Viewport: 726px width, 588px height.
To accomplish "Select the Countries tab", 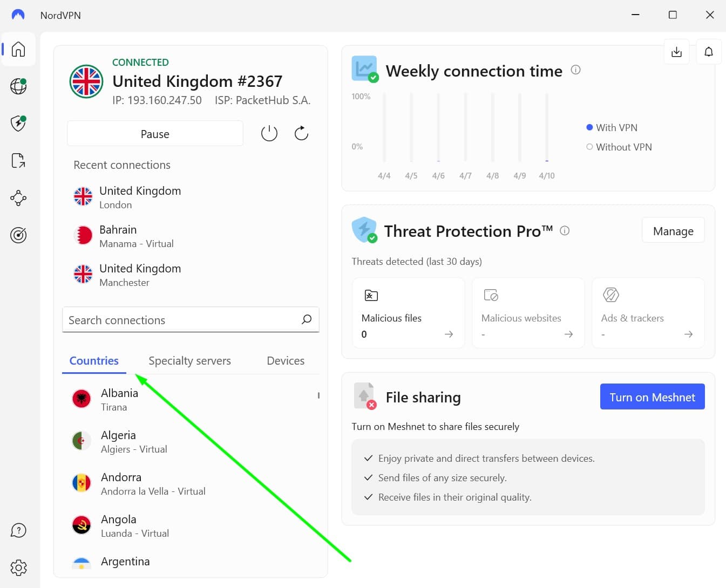I will [94, 361].
